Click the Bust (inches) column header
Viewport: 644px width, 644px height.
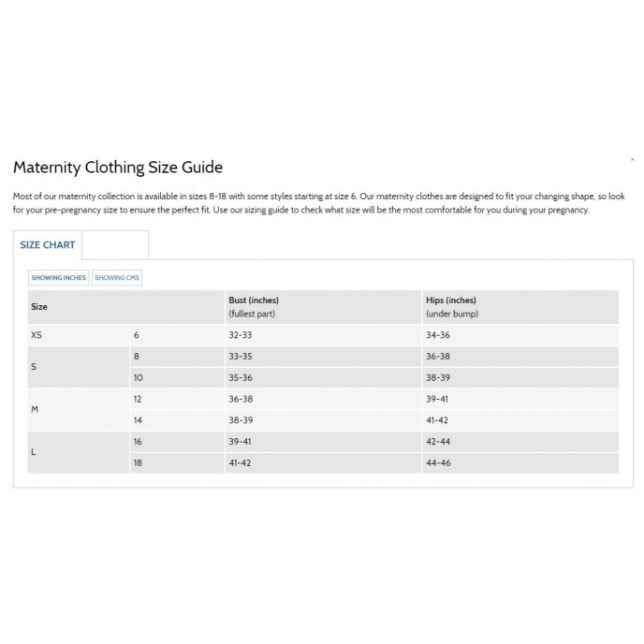(323, 307)
